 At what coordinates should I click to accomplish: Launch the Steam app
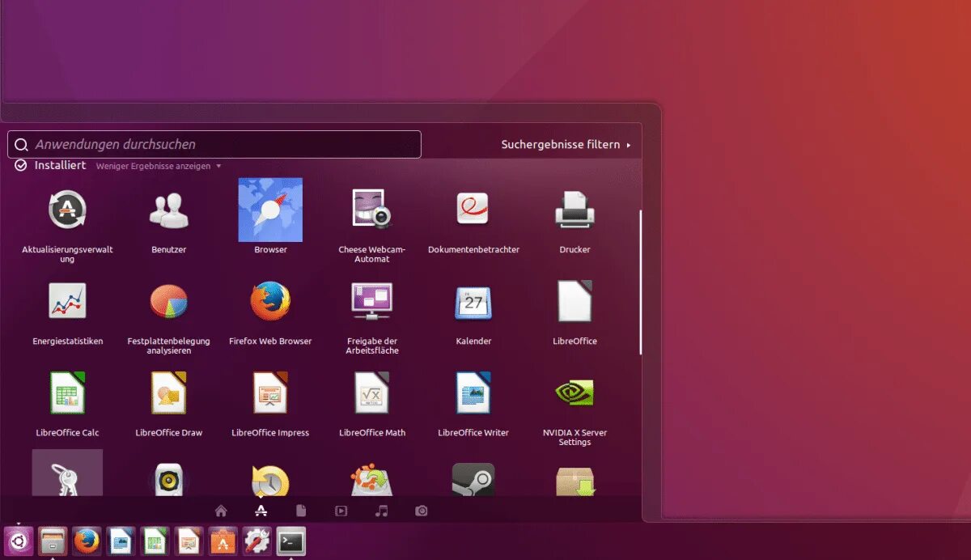[x=473, y=479]
